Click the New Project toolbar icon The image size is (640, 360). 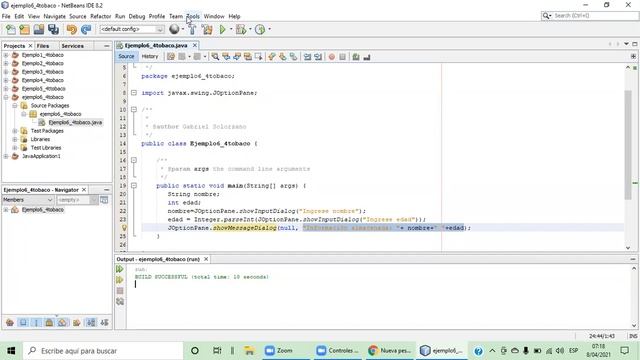pyautogui.click(x=24, y=29)
